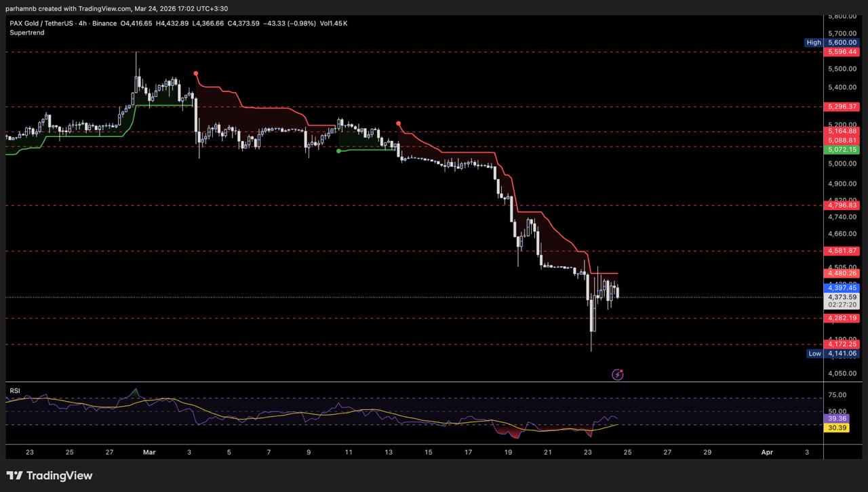
Task: Click the red 4,796.83 horizontal level label
Action: [x=842, y=205]
